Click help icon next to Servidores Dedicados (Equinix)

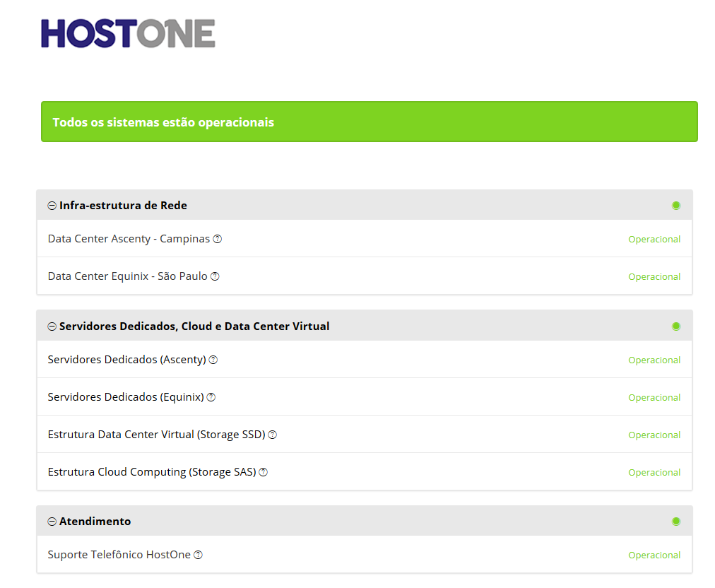coord(211,397)
